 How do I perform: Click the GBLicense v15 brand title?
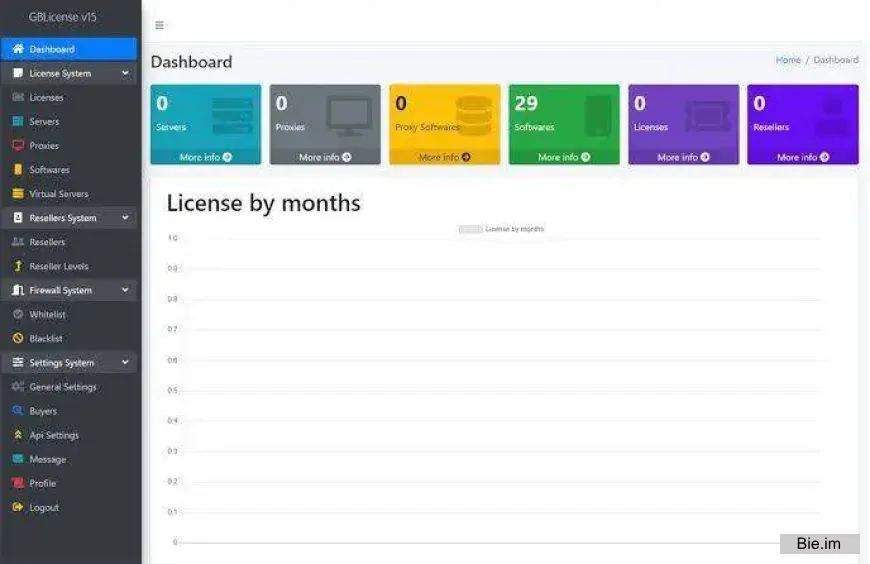tap(63, 17)
